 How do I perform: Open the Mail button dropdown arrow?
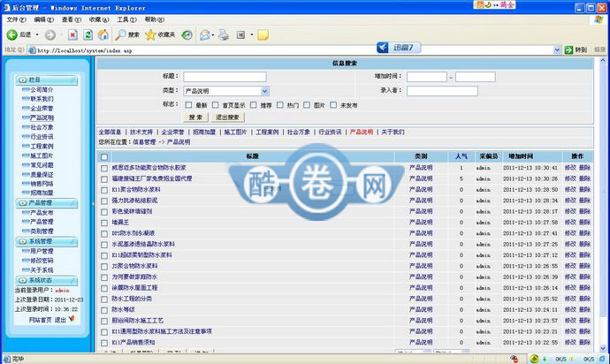click(213, 35)
